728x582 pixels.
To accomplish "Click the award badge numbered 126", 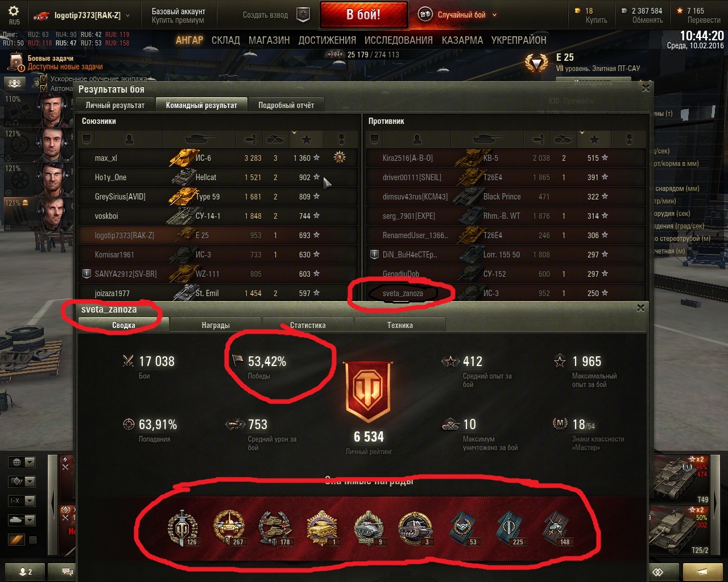I will [x=183, y=527].
